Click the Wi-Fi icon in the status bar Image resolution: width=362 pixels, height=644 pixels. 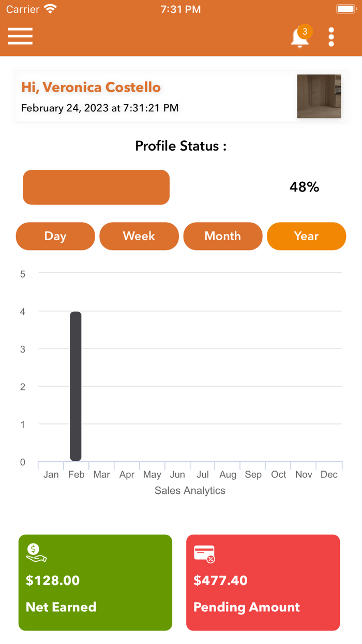click(x=50, y=8)
